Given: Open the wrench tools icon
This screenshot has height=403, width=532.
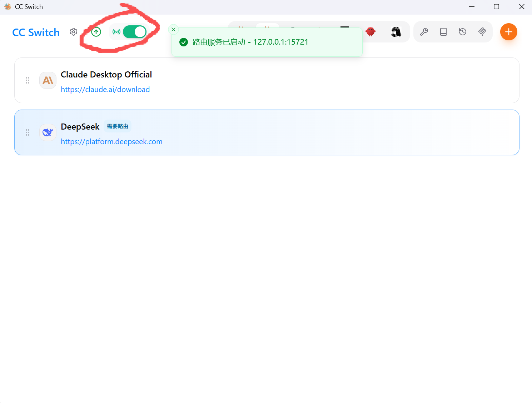Looking at the screenshot, I should click(424, 32).
